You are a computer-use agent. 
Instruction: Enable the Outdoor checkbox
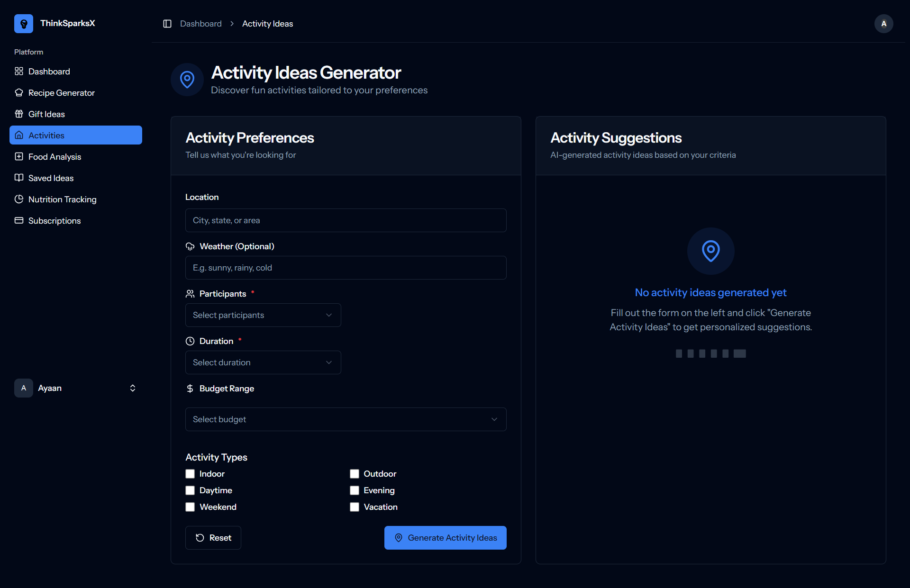[355, 474]
